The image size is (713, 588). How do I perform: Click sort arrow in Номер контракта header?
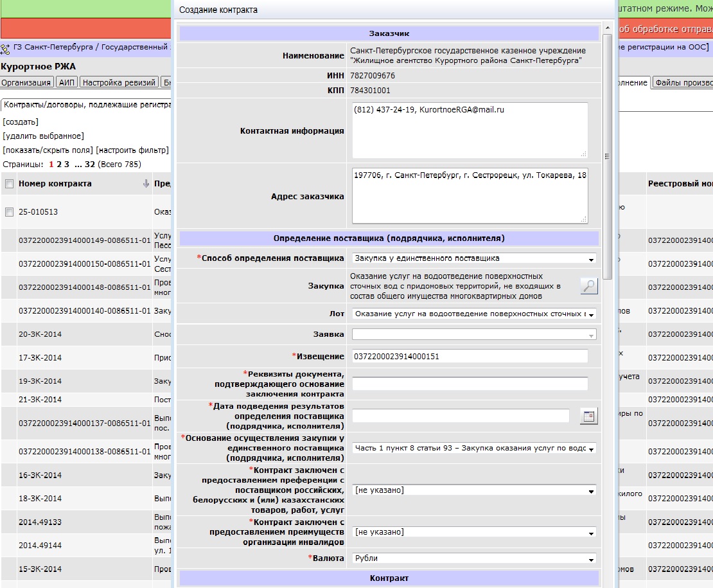pos(146,184)
